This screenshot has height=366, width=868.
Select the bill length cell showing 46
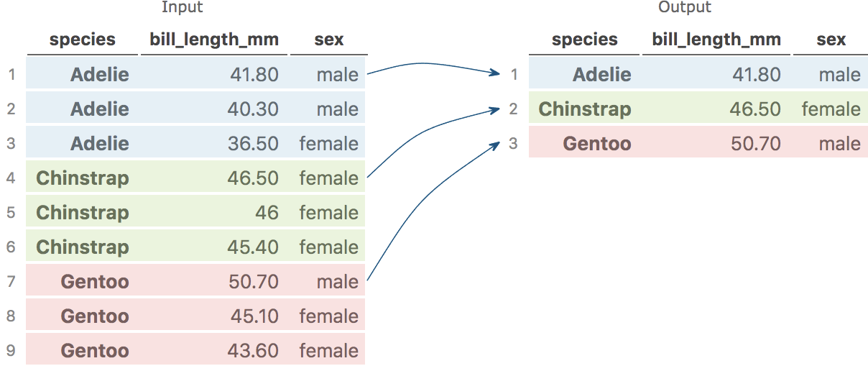pos(267,213)
